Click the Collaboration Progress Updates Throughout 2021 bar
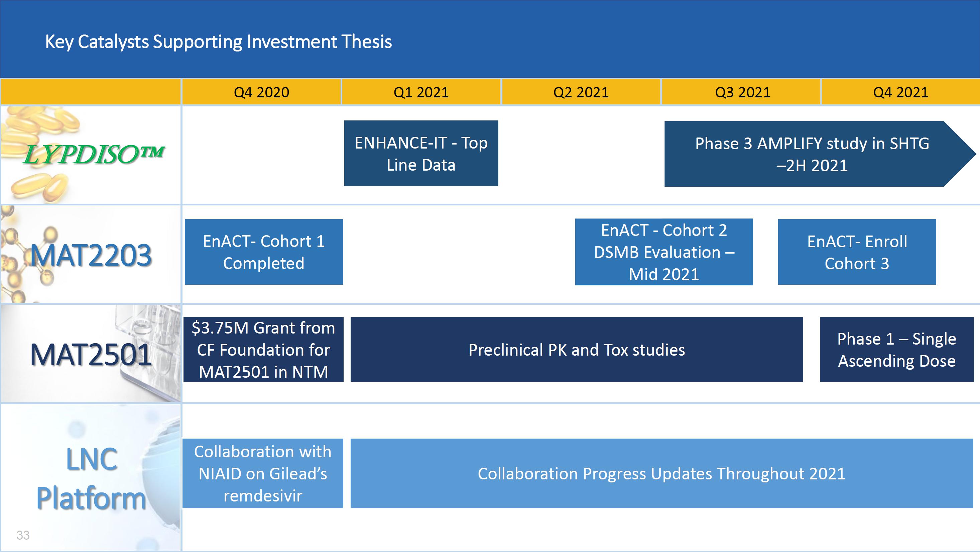The width and height of the screenshot is (980, 552). [661, 473]
